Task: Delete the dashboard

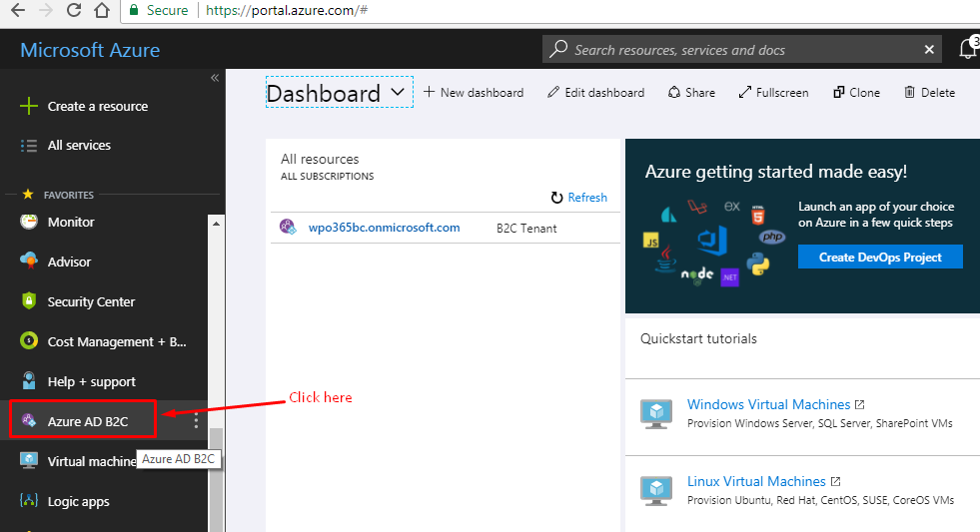Action: [930, 93]
